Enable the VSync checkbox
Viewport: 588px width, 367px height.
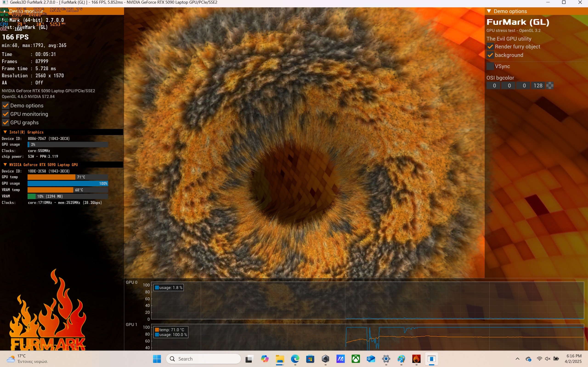(490, 66)
